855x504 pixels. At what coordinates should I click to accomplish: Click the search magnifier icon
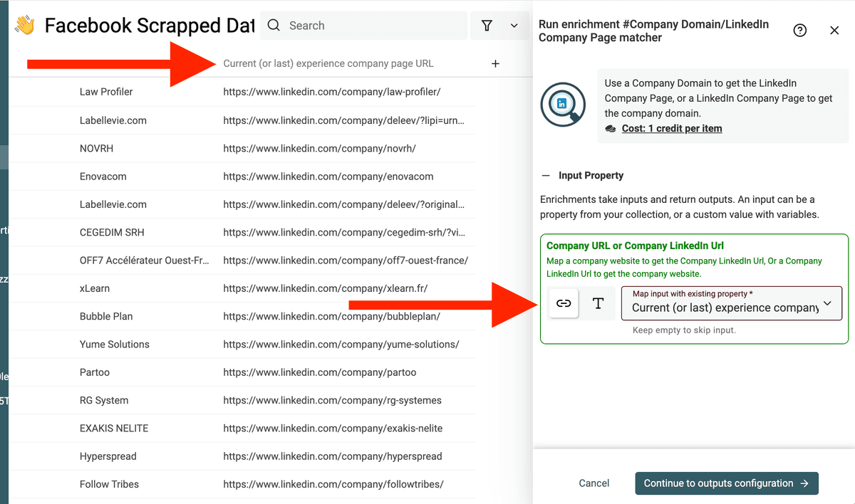tap(274, 26)
